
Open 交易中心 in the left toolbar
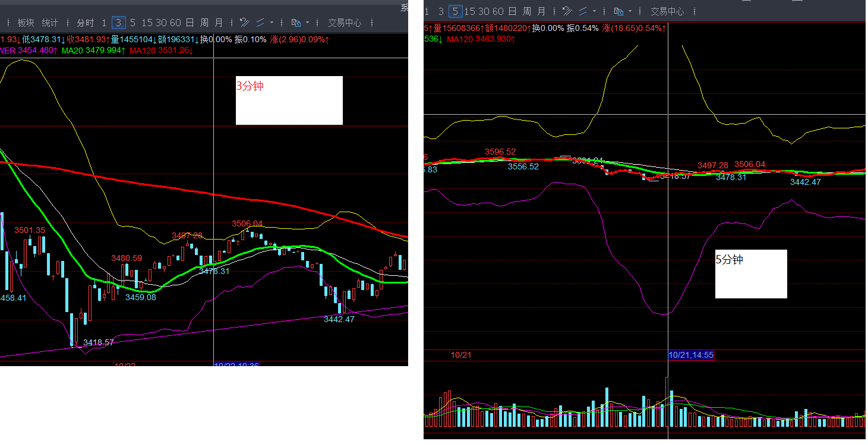[x=345, y=23]
